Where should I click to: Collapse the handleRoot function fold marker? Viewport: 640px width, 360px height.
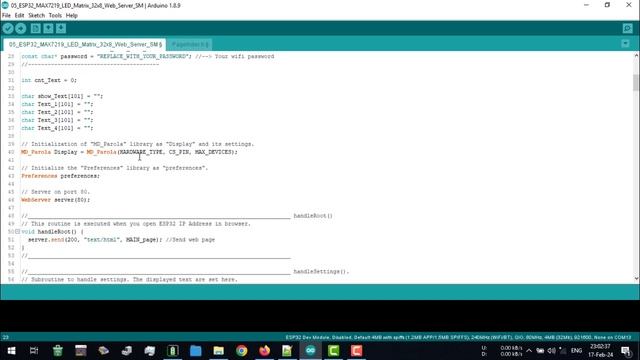(x=18, y=231)
